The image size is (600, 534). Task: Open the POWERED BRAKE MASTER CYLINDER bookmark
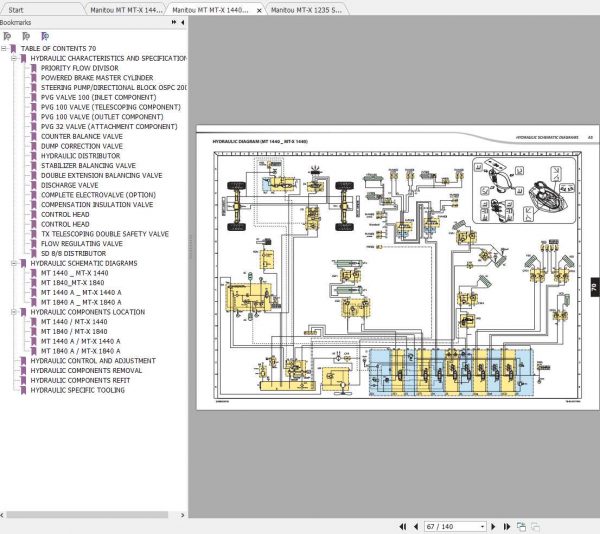coord(97,78)
